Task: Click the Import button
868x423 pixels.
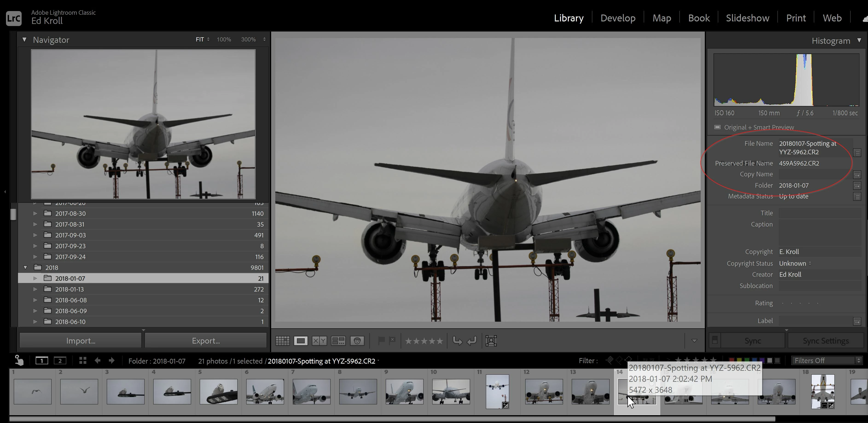Action: [81, 341]
